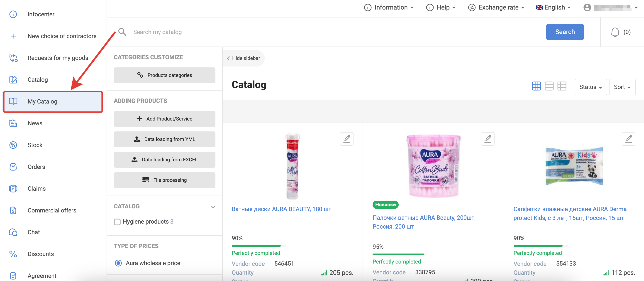Screen dimensions: 644x281
Task: Switch to table view icon
Action: pyautogui.click(x=561, y=86)
